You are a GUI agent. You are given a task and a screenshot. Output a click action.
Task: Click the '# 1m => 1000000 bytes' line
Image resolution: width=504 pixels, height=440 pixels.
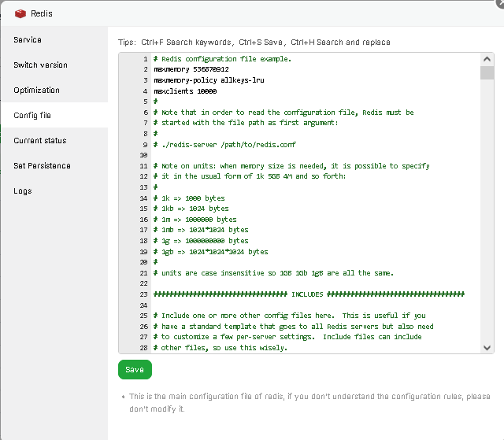point(195,220)
